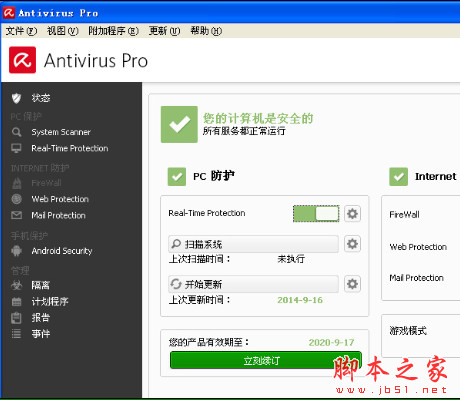
Task: Click the Real-Time Protection monitor icon
Action: click(x=16, y=148)
